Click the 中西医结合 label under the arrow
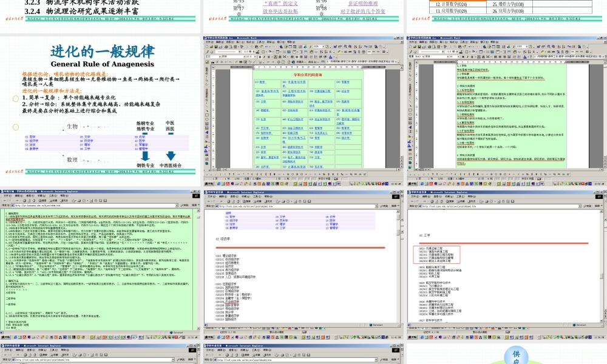 (171, 165)
